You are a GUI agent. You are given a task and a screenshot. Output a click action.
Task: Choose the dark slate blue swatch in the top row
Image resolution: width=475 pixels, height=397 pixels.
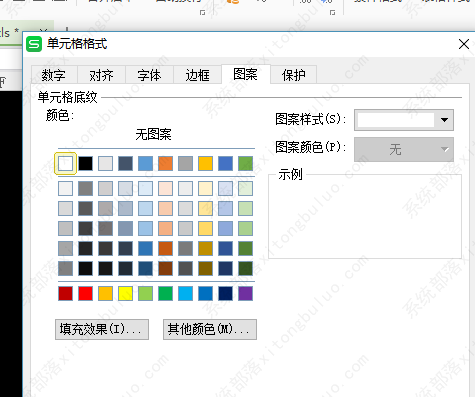(x=125, y=163)
